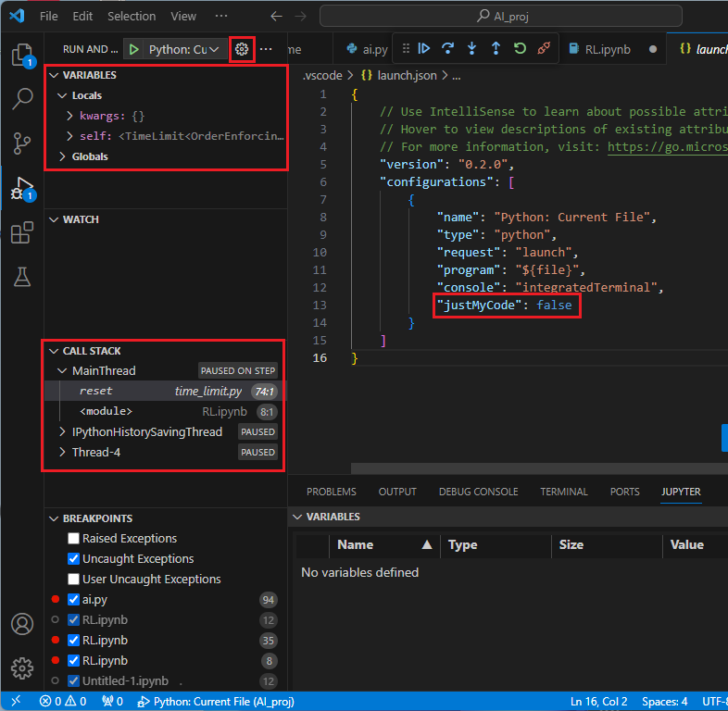728x711 pixels.
Task: Switch to the DEBUG CONSOLE tab
Action: (x=478, y=492)
